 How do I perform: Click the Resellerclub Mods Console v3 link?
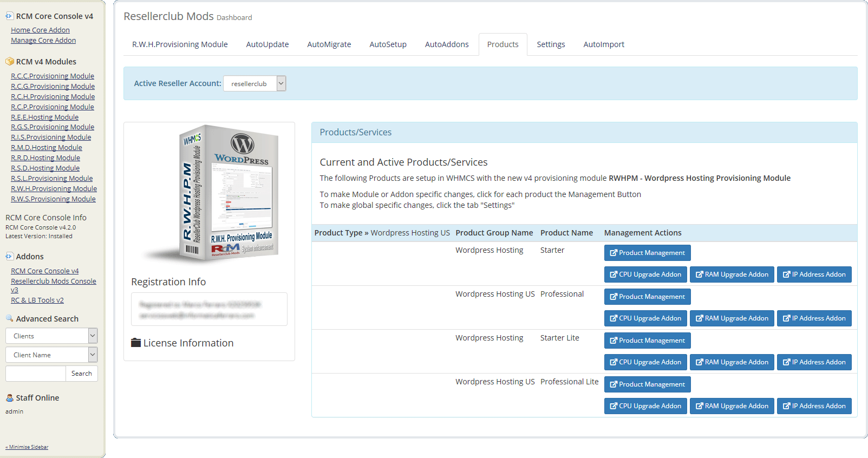54,285
